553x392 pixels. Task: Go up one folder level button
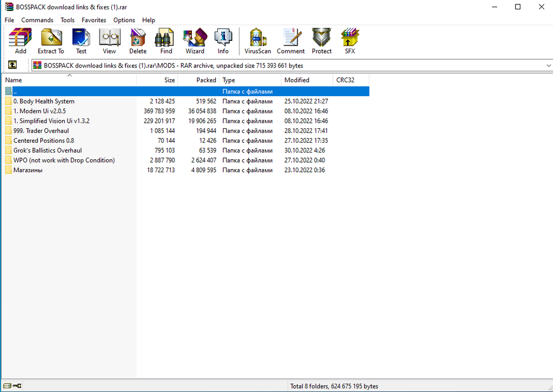coord(12,65)
